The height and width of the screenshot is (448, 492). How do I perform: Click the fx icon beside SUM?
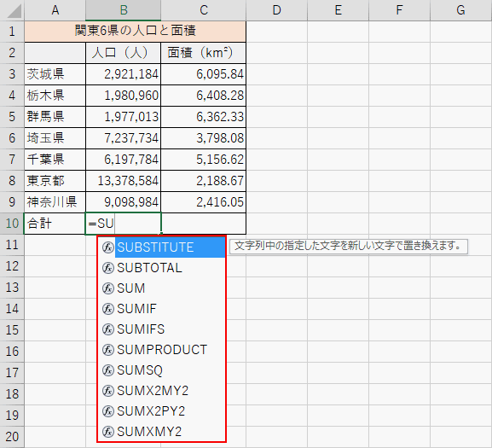(x=108, y=288)
